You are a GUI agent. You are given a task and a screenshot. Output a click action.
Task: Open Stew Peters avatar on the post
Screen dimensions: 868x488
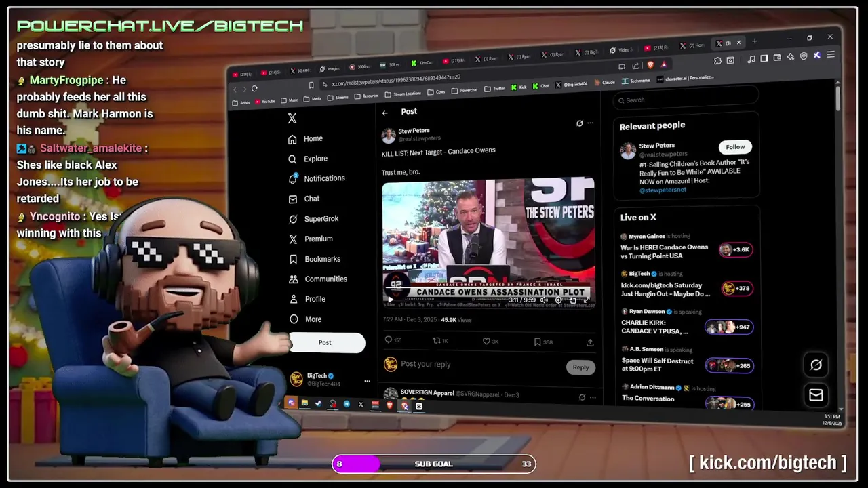[x=389, y=135]
